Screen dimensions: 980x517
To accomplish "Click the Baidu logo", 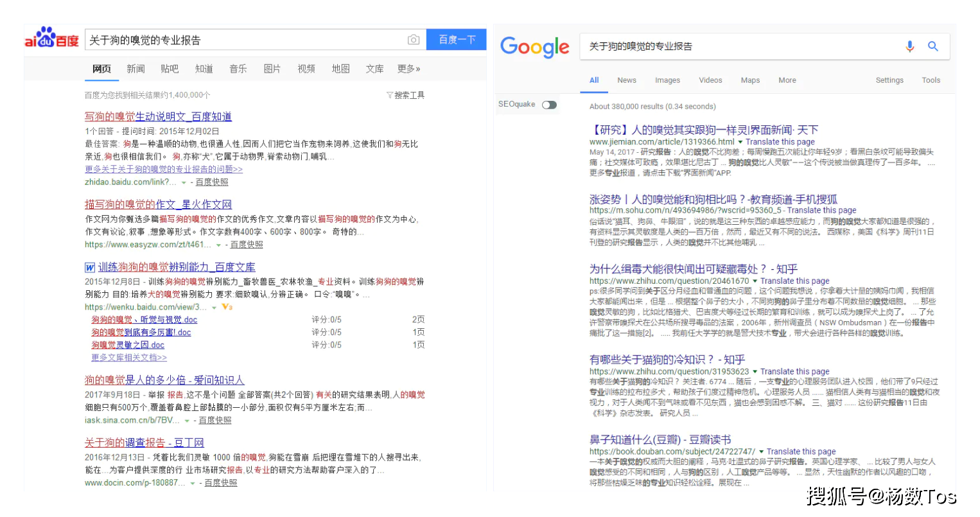I will [x=51, y=38].
